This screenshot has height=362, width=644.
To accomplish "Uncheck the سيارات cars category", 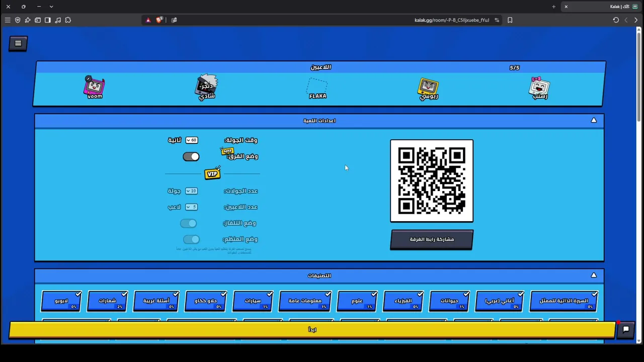I will (253, 301).
